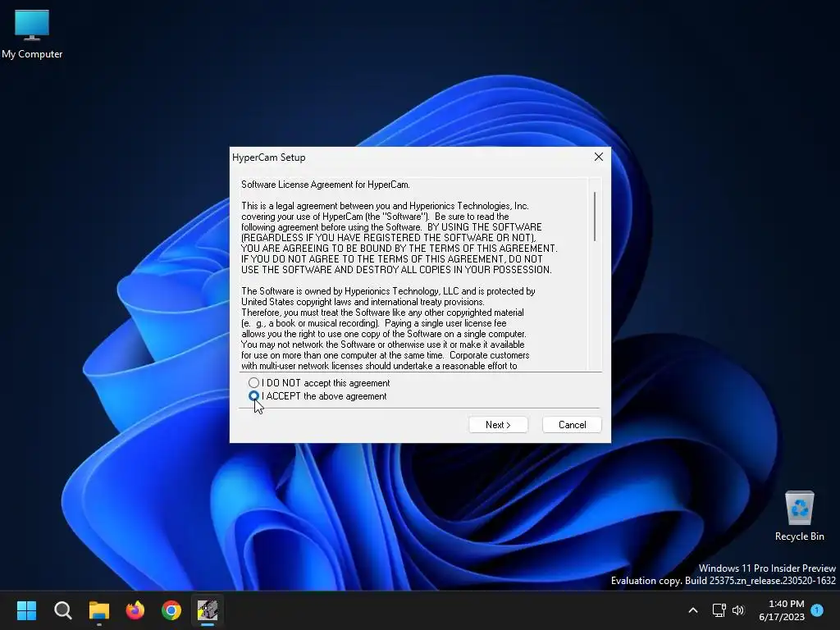Open the clock and date panel
Screen dimensions: 840x630
(x=782, y=610)
